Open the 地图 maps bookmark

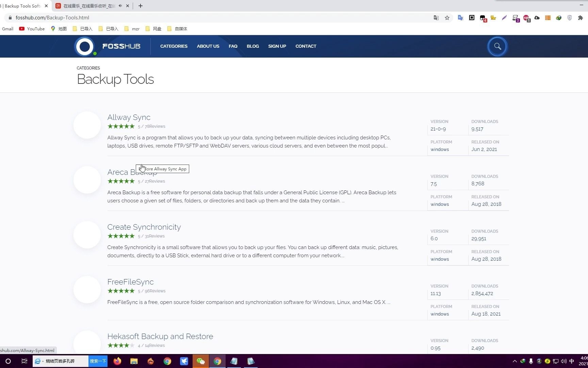pyautogui.click(x=59, y=29)
